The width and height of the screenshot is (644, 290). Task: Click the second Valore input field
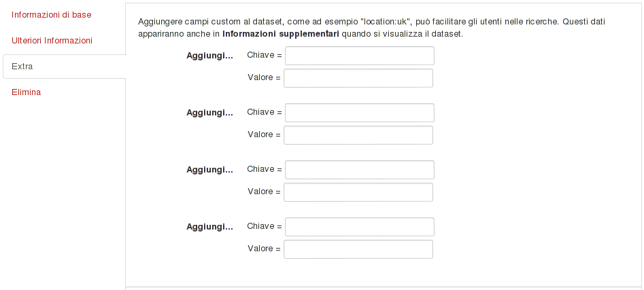pos(358,135)
